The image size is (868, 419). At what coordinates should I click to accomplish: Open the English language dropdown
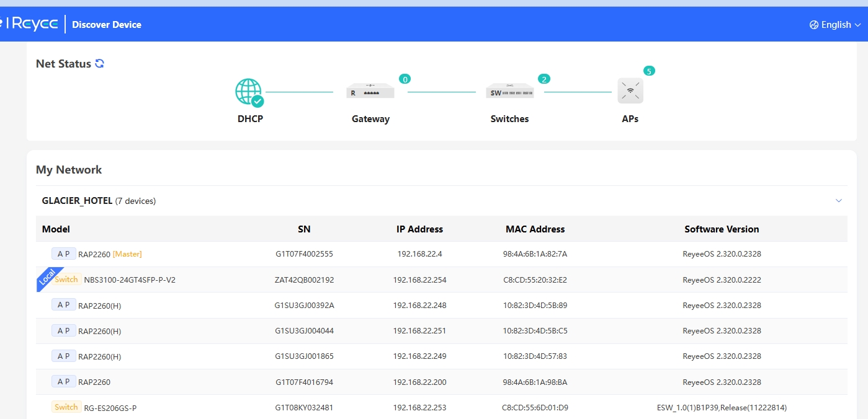click(835, 25)
